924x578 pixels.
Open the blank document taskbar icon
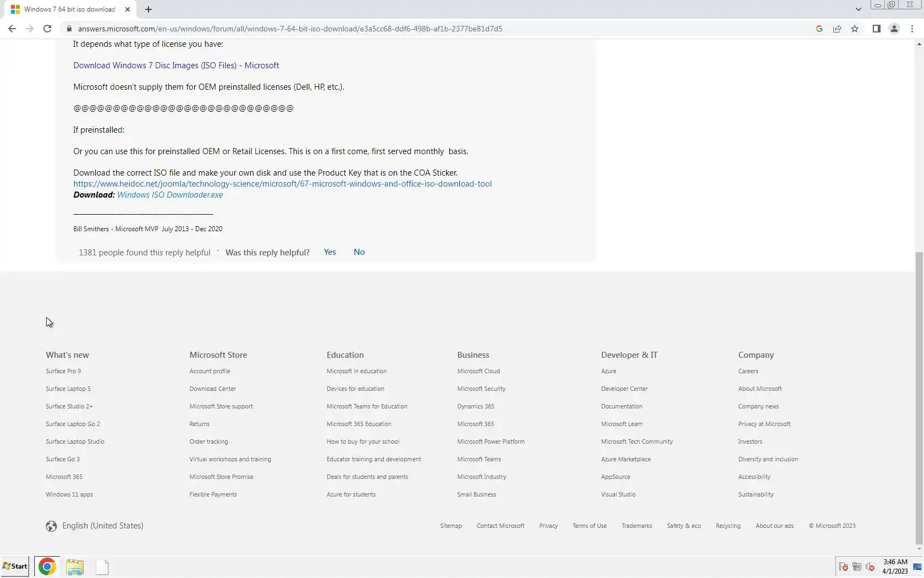click(102, 567)
